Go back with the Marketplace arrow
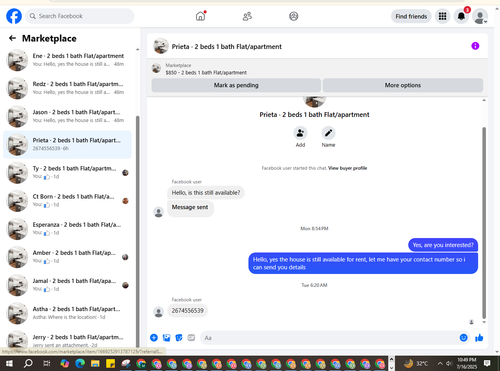Viewport: 500px width, 371px height. (x=12, y=38)
